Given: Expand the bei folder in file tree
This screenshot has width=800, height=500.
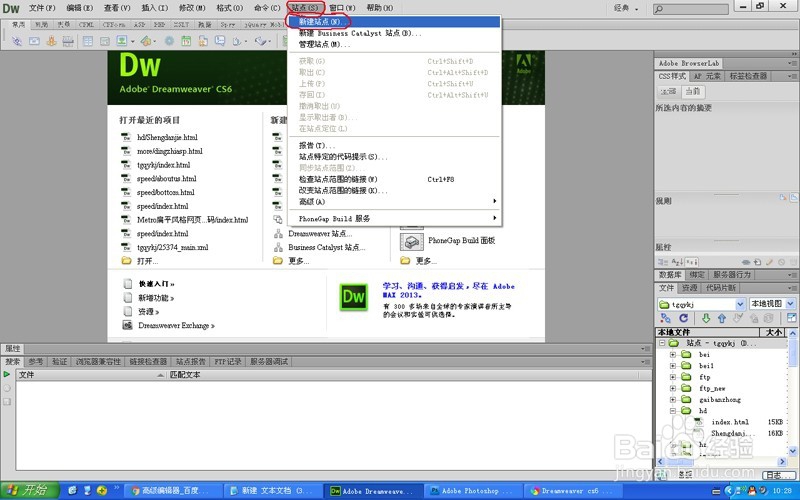Looking at the screenshot, I should point(672,354).
